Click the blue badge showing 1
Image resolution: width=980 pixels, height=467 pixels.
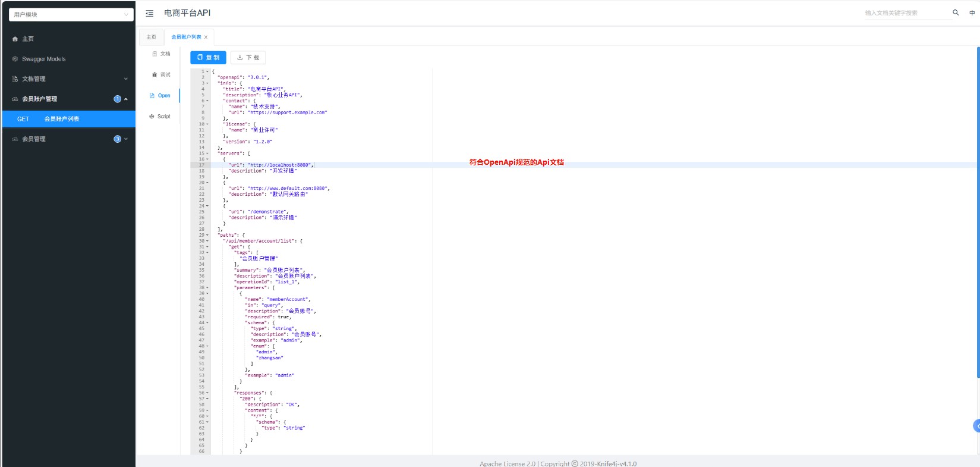coord(117,99)
